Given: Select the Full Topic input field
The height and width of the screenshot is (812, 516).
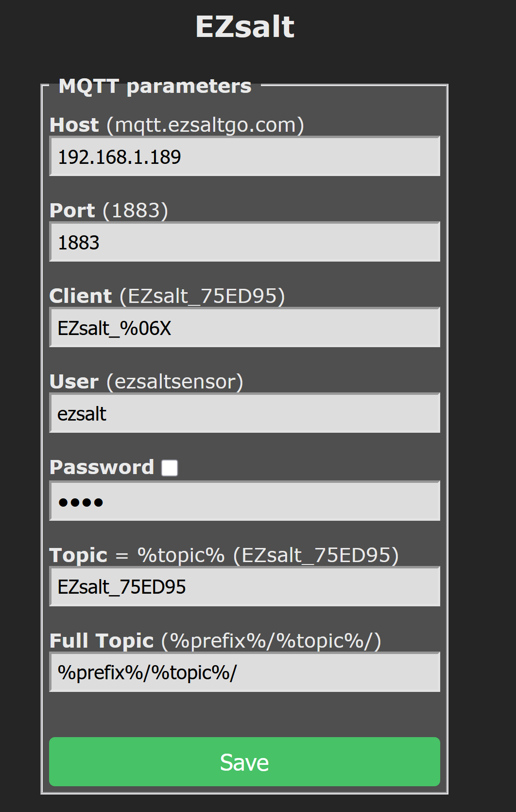Looking at the screenshot, I should pos(244,672).
